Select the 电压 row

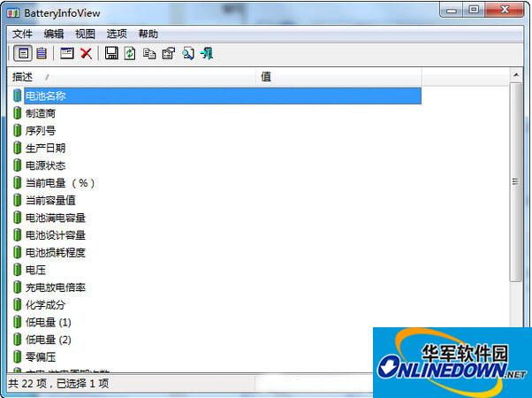[217, 270]
